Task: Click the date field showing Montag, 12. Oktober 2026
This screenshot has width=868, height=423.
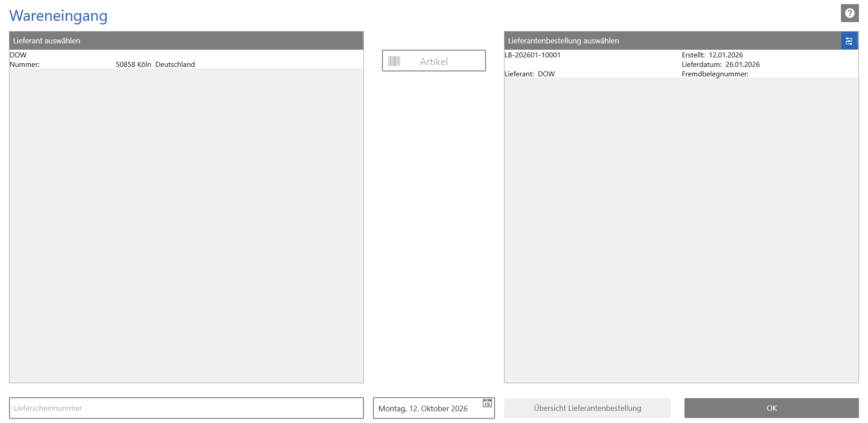Action: click(434, 408)
